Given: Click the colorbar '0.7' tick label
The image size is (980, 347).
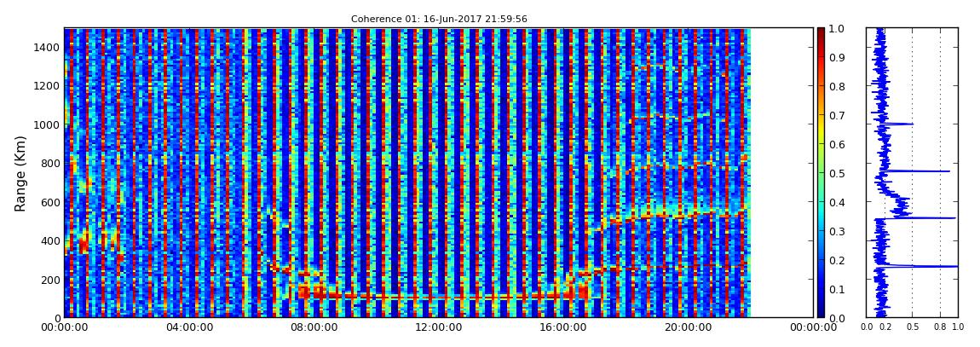Looking at the screenshot, I should [836, 116].
